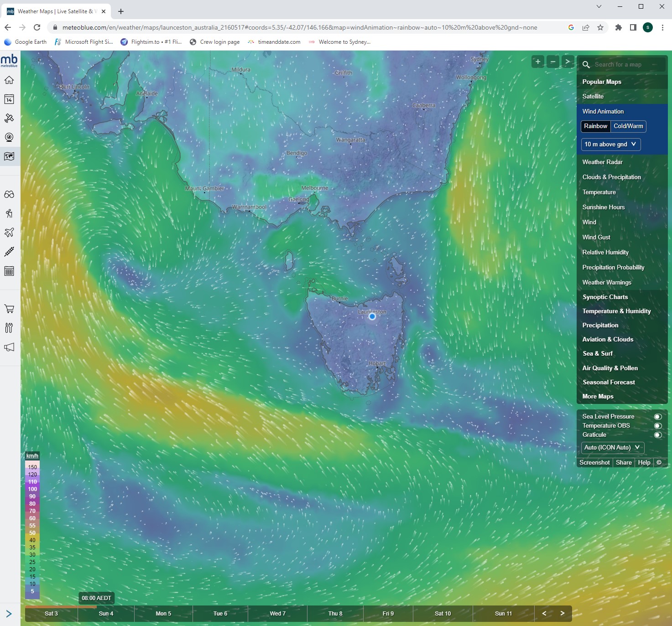Expand the 10 m above gnd dropdown

pyautogui.click(x=610, y=144)
